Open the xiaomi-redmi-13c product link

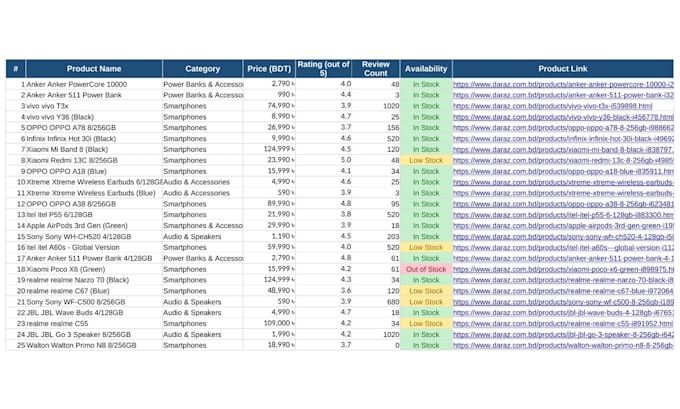click(563, 160)
